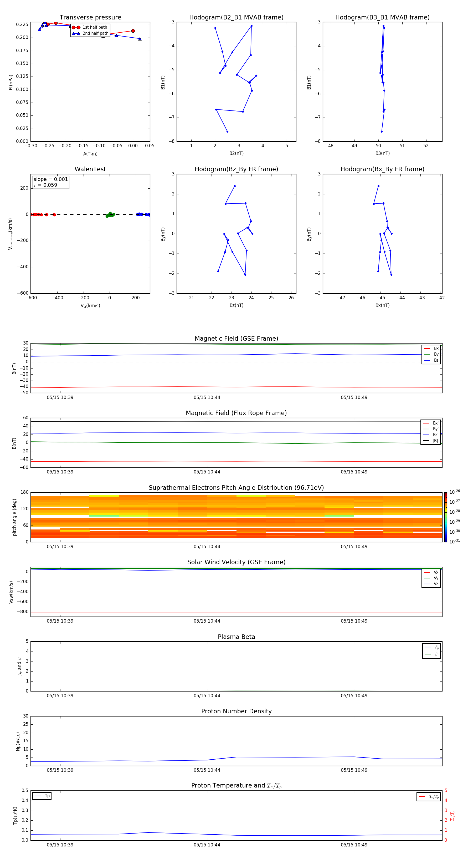Click the 'Vx' legend entry in velocity plot
This screenshot has width=473, height=868.
(431, 572)
